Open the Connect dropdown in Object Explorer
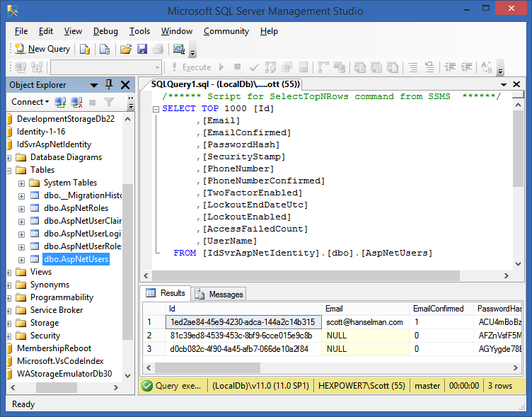Screen dimensions: 532x417 [30, 102]
